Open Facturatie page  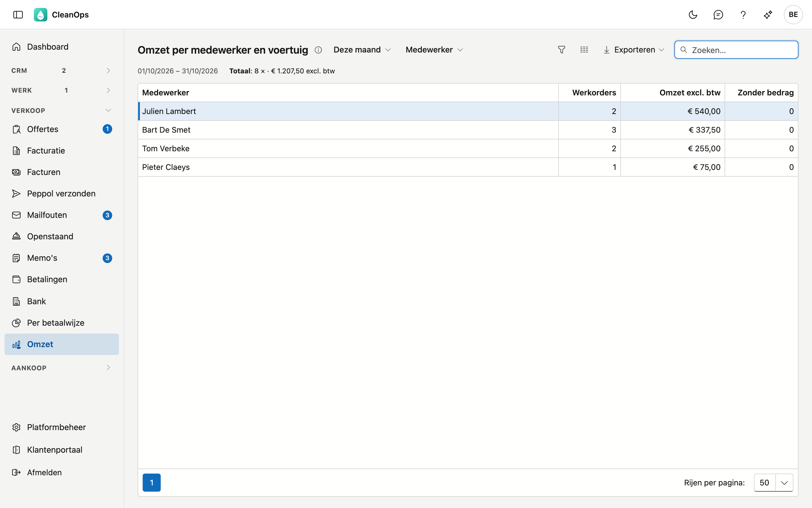pyautogui.click(x=62, y=150)
